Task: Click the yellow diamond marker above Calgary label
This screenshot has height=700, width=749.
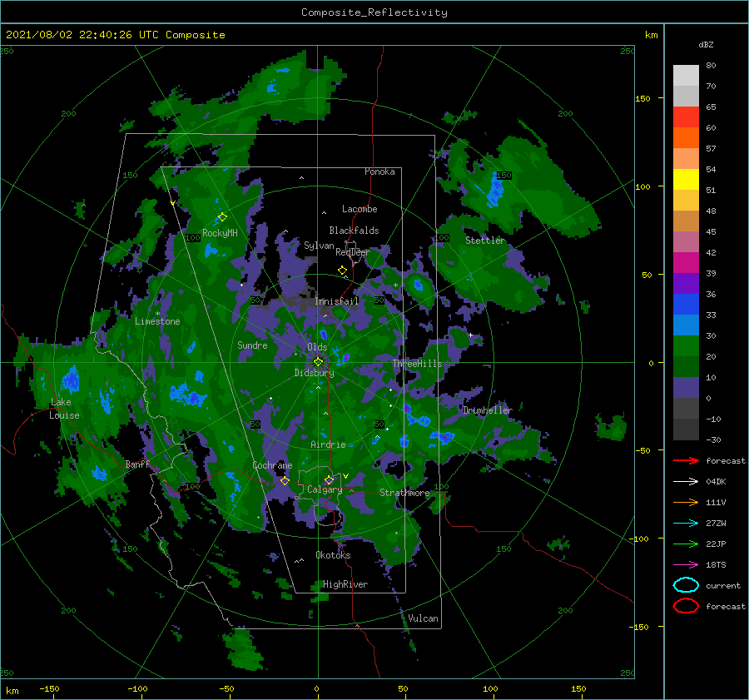Action: tap(329, 479)
